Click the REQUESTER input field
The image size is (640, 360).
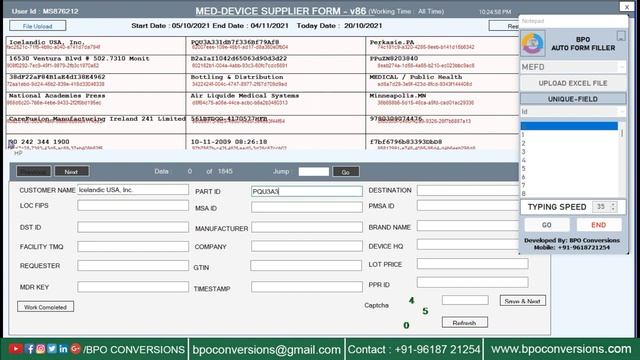click(x=133, y=266)
